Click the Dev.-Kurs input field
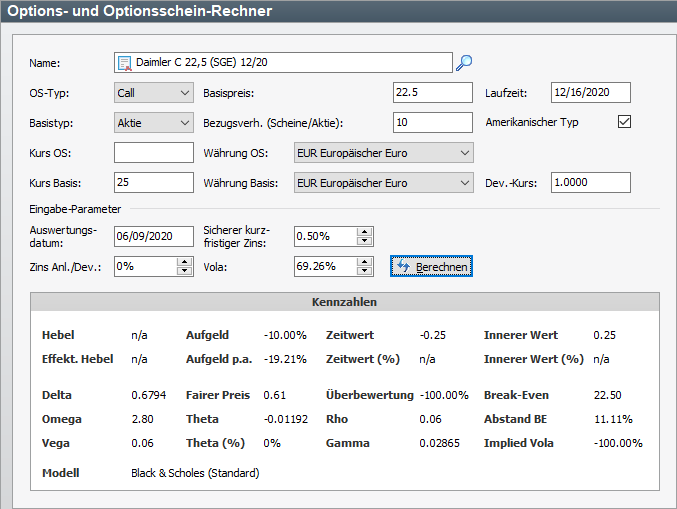 coord(590,183)
